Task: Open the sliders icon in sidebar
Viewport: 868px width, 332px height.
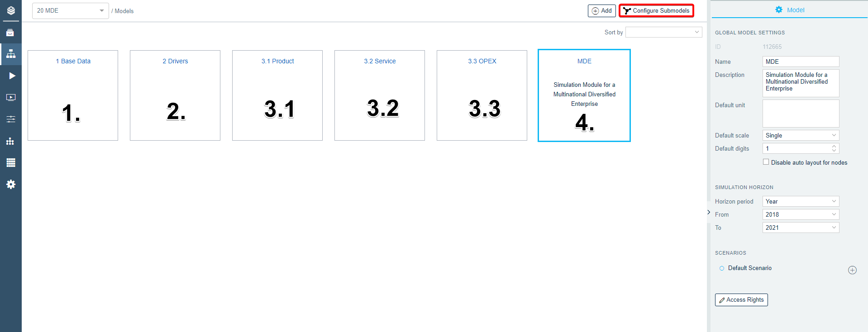Action: coord(11,119)
